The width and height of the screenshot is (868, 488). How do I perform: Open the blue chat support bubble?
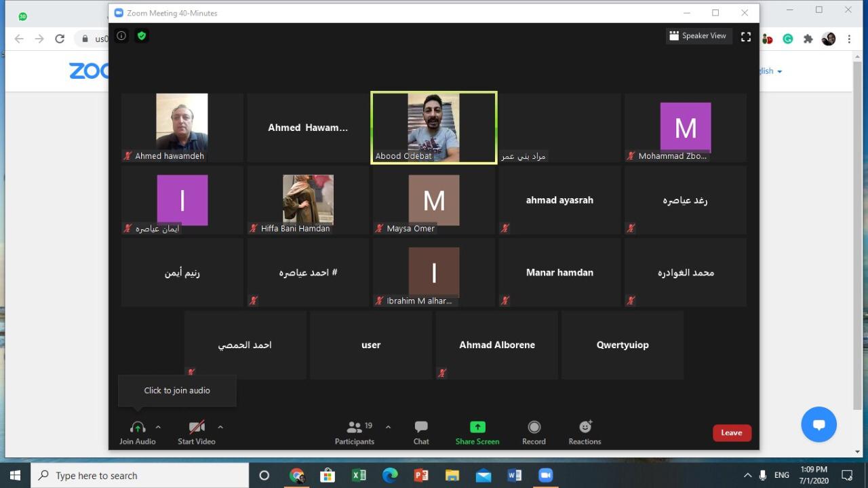pyautogui.click(x=818, y=424)
